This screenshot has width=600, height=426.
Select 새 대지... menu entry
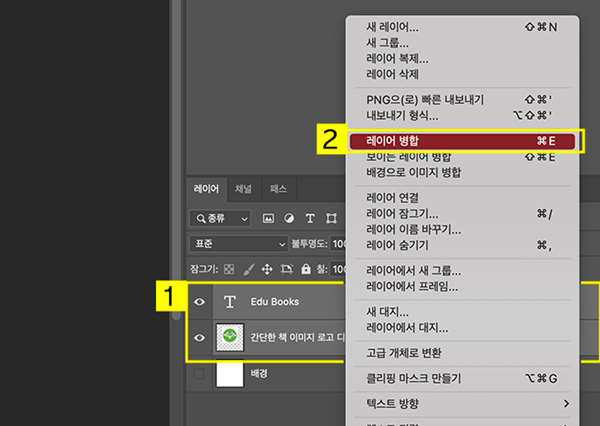(462, 312)
